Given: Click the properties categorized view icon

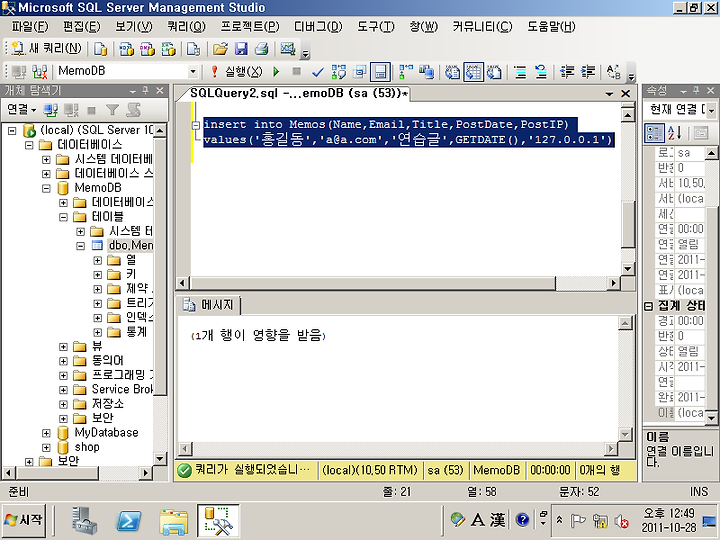Looking at the screenshot, I should 654,133.
